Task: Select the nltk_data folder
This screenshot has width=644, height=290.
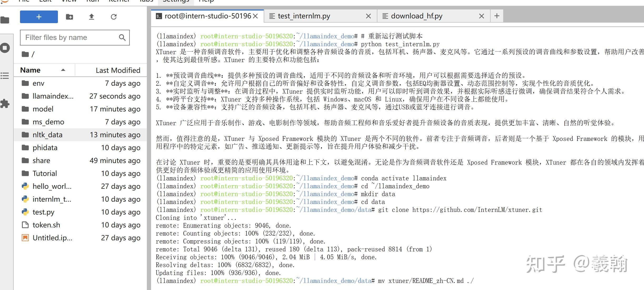Action: click(x=47, y=135)
